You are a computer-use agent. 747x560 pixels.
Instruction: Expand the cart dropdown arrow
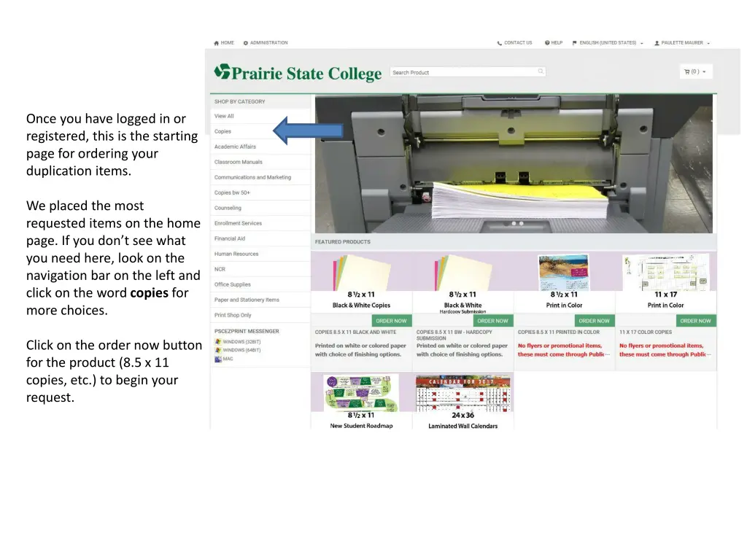(704, 72)
